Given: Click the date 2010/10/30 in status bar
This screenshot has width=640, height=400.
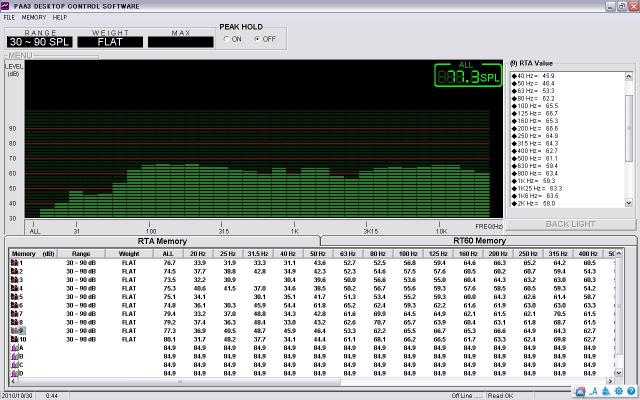Looking at the screenshot, I should pyautogui.click(x=17, y=396).
